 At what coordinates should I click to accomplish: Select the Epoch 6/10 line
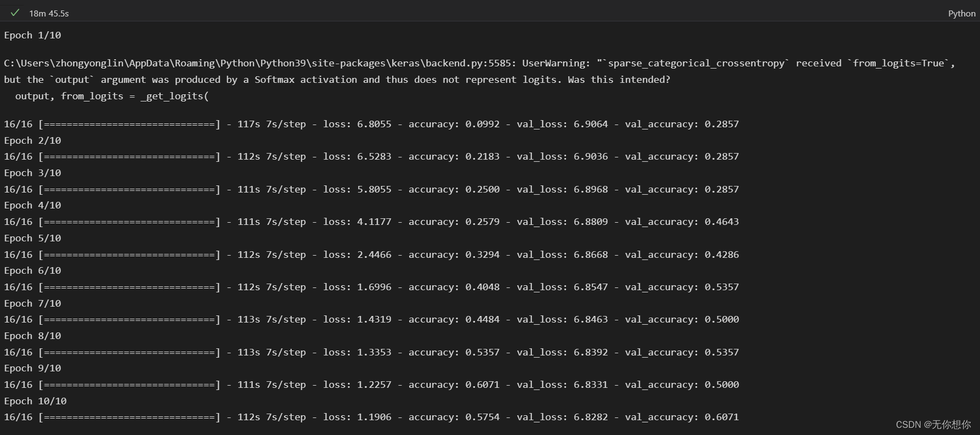32,270
